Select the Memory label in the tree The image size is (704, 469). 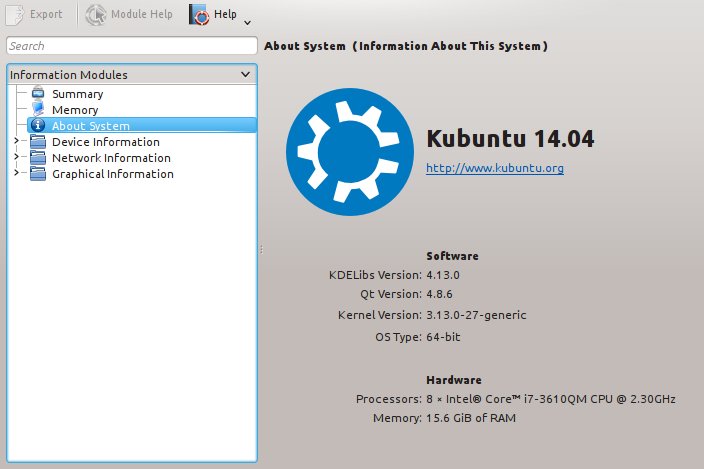pos(75,110)
